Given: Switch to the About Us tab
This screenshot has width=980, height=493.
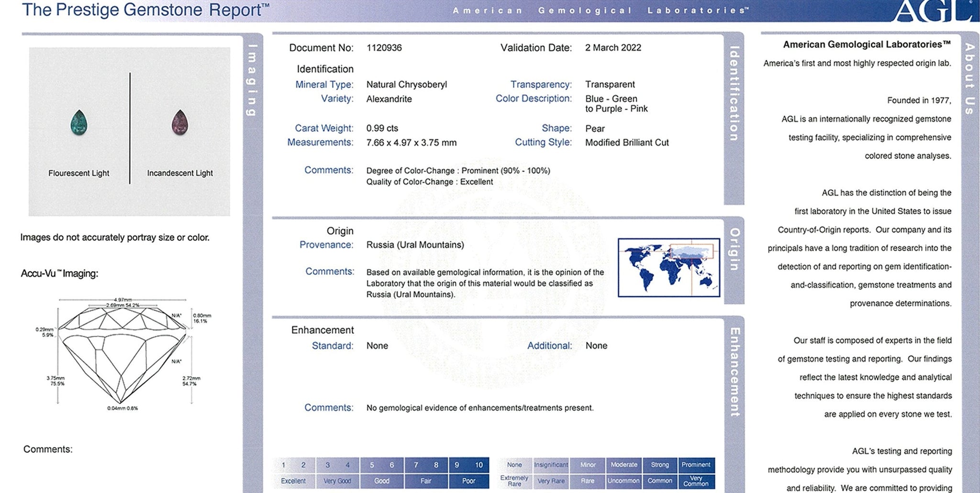Looking at the screenshot, I should 969,79.
